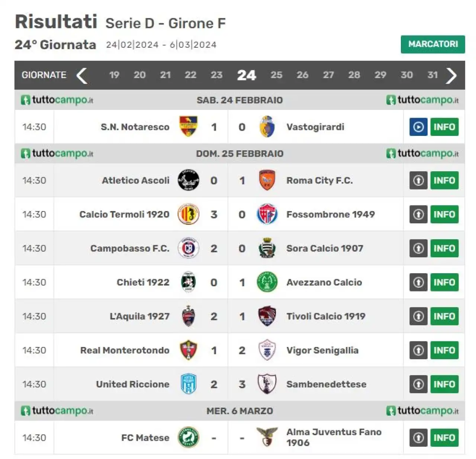Click upload icon on FC Matese row
The width and height of the screenshot is (476, 459).
pos(418,438)
